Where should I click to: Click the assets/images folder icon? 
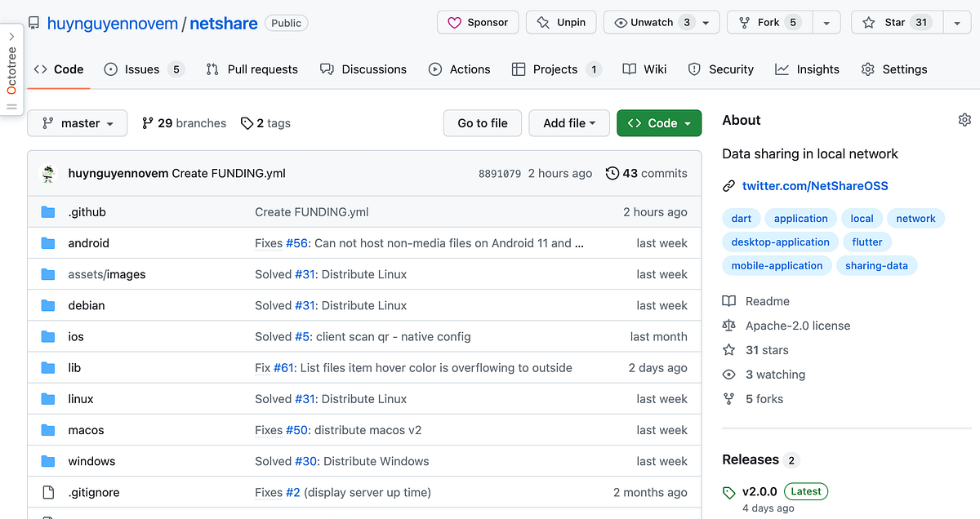pyautogui.click(x=48, y=274)
